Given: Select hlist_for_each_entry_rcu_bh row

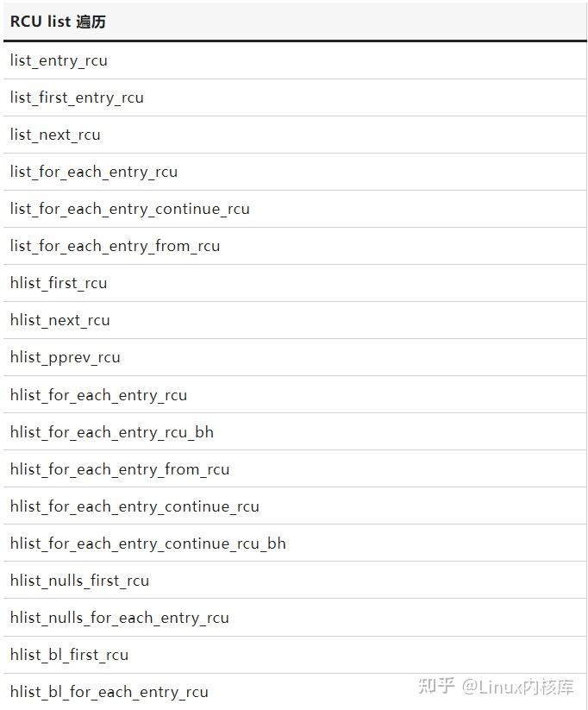Looking at the screenshot, I should pos(112,432).
